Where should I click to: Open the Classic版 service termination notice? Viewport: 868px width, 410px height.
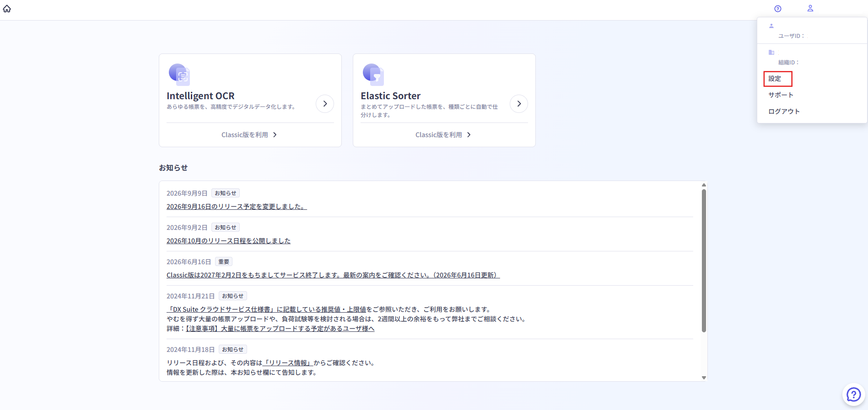(x=333, y=275)
